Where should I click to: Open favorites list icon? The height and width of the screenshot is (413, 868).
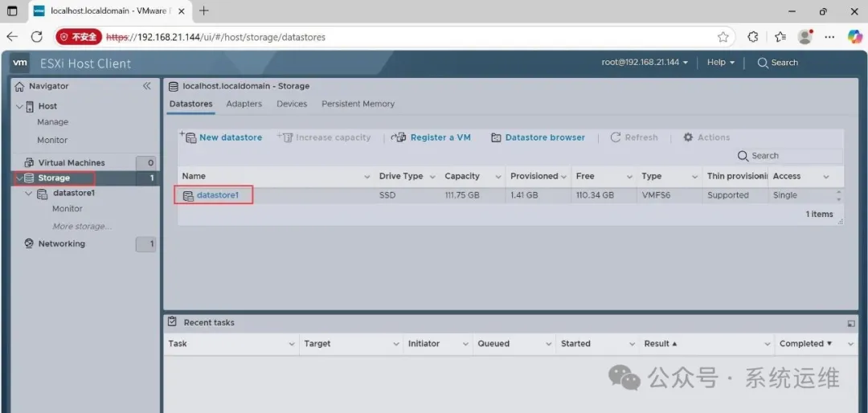tap(780, 37)
